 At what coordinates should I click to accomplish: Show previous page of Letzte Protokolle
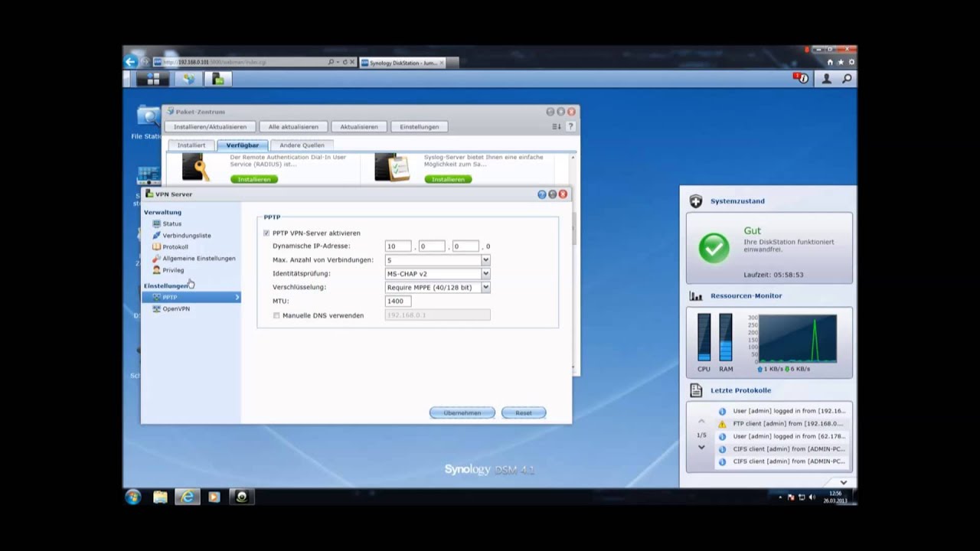click(701, 422)
